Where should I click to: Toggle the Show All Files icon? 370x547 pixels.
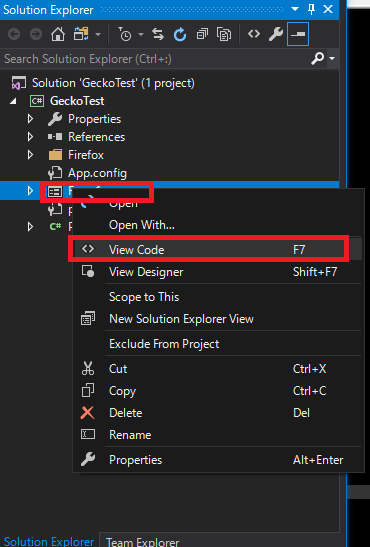pyautogui.click(x=224, y=34)
